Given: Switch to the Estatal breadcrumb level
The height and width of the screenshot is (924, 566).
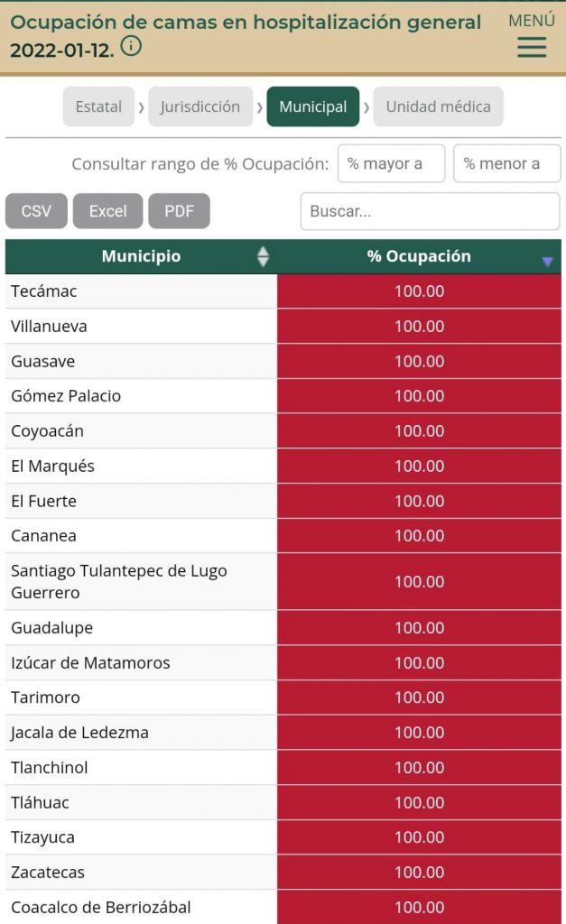Looking at the screenshot, I should pyautogui.click(x=99, y=106).
